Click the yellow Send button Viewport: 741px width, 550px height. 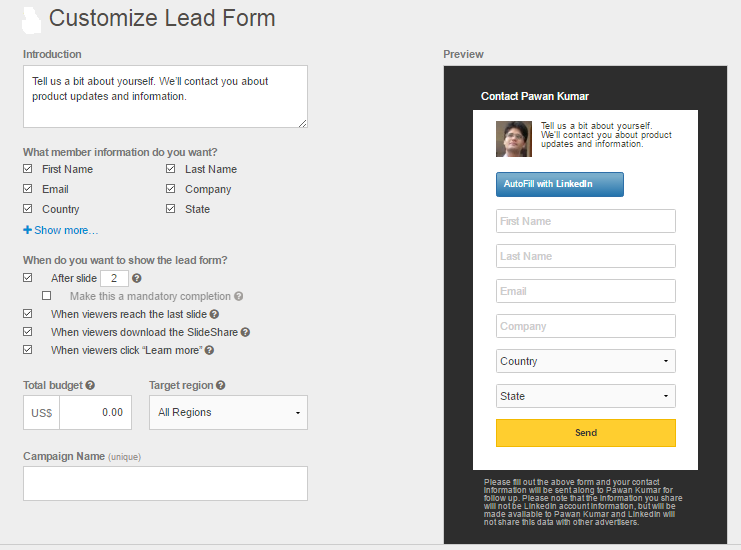pos(586,433)
